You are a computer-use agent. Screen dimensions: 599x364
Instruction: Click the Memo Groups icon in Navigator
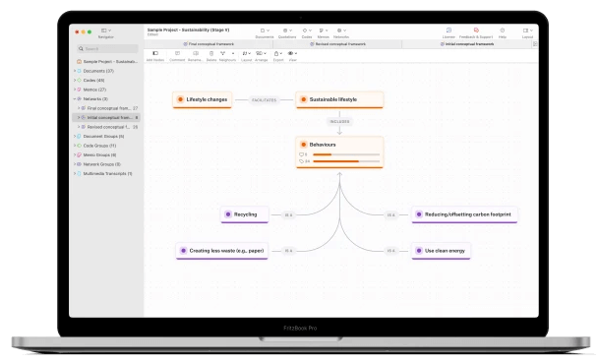click(x=80, y=155)
